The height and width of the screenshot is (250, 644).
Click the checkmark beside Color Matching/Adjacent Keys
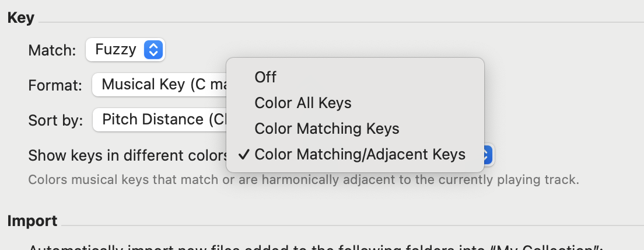pyautogui.click(x=244, y=155)
